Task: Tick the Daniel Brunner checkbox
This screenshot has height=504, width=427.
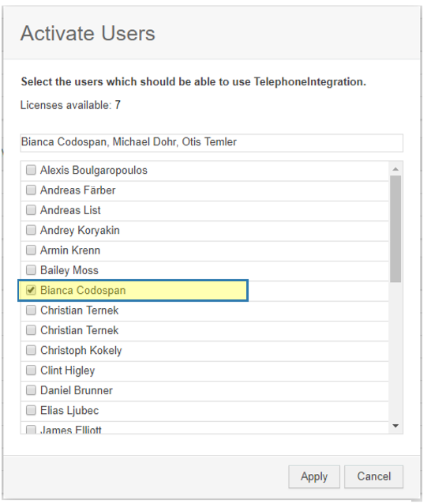Action: 31,390
